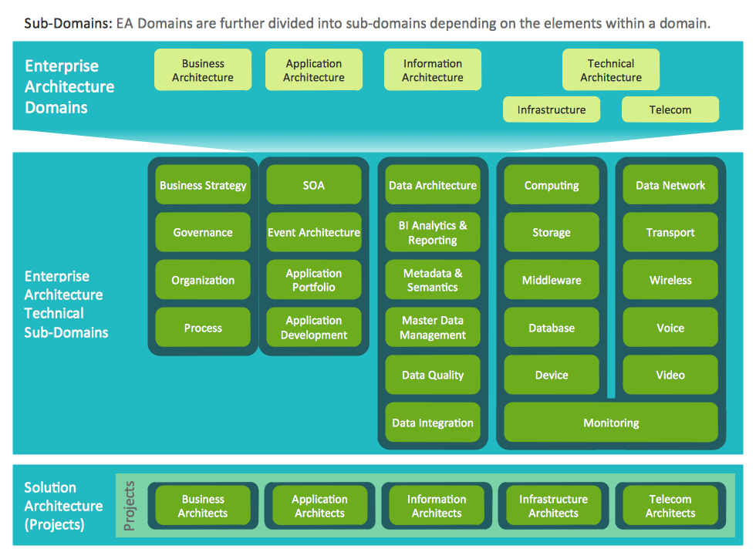Click the Application Portfolio box
Image resolution: width=756 pixels, height=559 pixels.
tap(314, 280)
